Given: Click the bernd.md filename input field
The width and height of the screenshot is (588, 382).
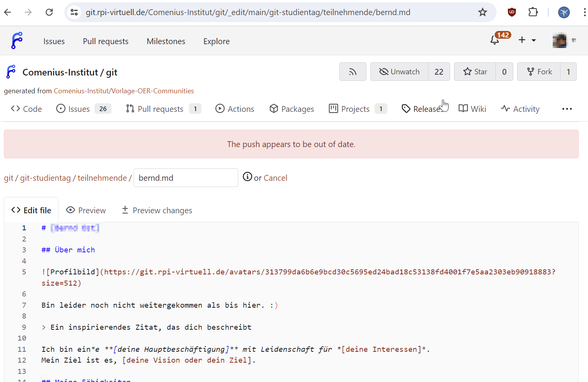Looking at the screenshot, I should coord(186,178).
